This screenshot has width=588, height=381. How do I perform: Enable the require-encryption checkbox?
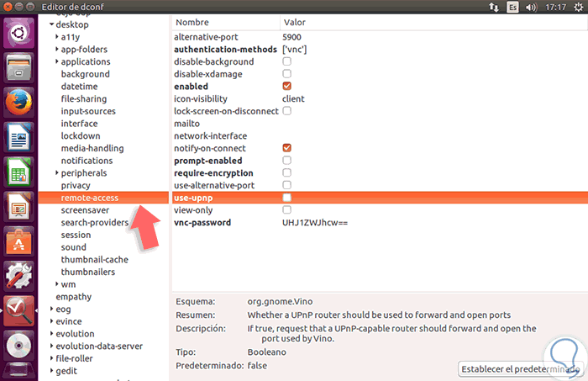click(286, 172)
